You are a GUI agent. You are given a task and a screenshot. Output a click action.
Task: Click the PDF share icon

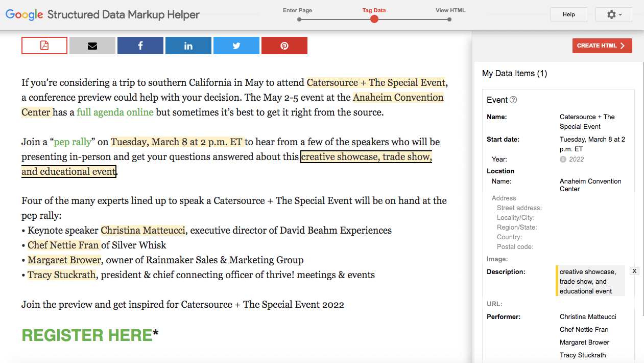point(44,46)
